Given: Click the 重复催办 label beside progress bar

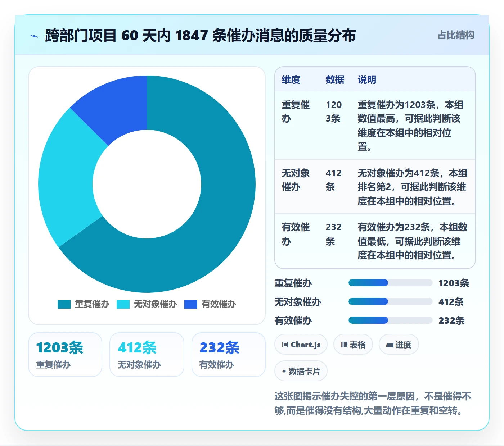Looking at the screenshot, I should pos(293,283).
